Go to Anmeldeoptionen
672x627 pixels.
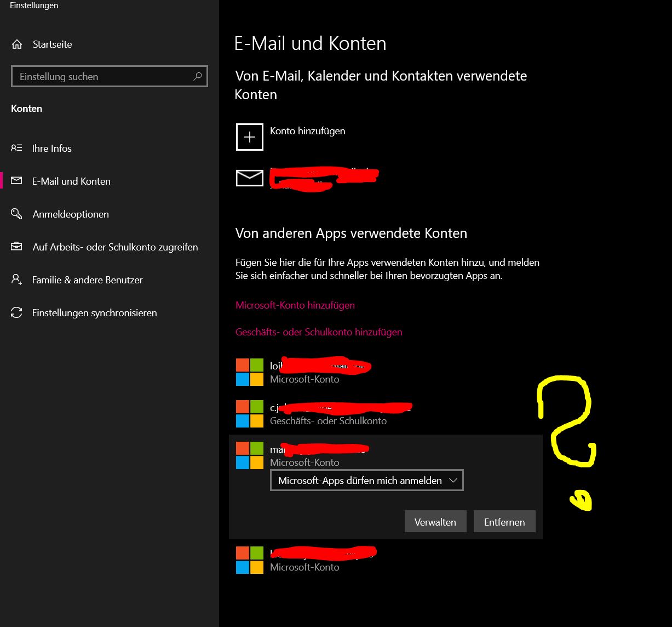71,214
